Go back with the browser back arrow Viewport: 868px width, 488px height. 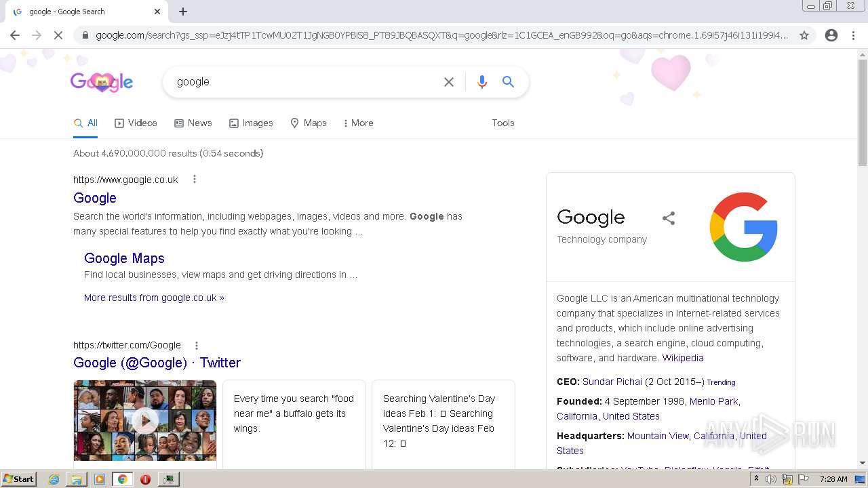[x=15, y=35]
